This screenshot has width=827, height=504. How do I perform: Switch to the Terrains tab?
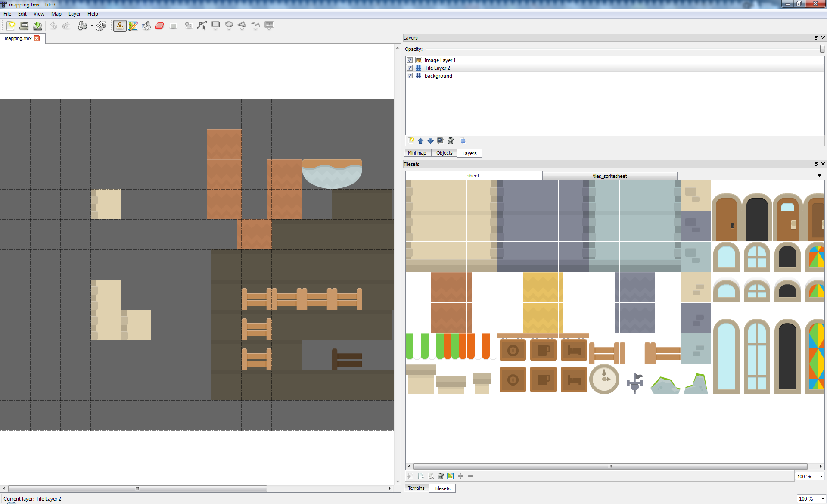tap(417, 488)
